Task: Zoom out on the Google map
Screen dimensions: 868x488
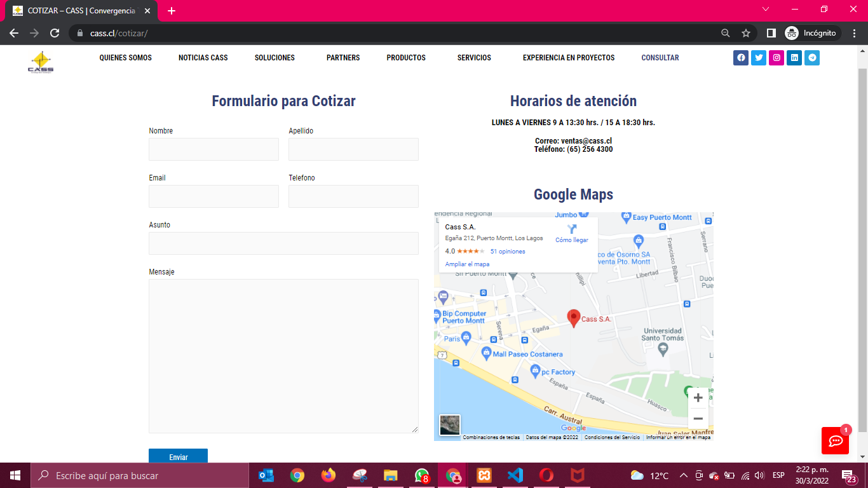Action: 698,418
